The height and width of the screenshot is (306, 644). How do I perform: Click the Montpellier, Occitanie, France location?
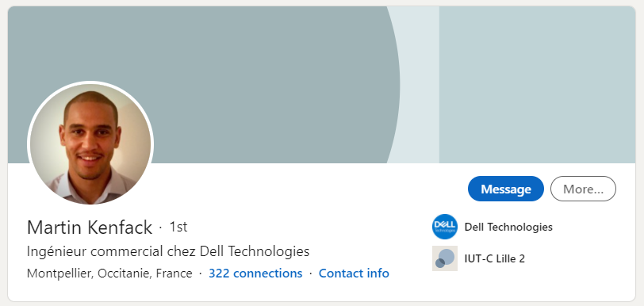(x=109, y=273)
